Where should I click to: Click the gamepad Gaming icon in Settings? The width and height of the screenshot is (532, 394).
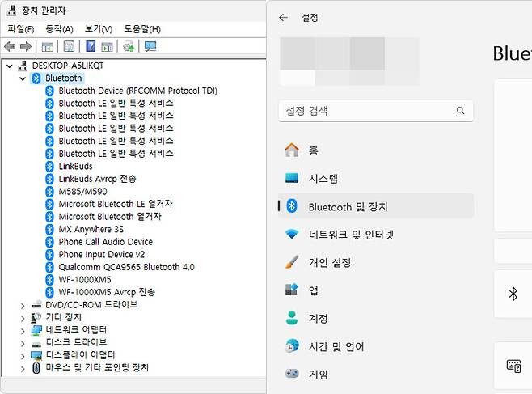(292, 374)
